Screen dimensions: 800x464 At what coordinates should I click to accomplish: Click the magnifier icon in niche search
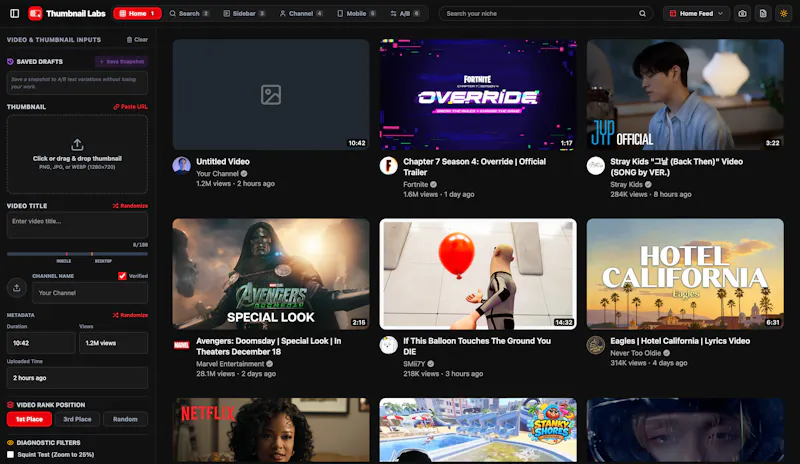(x=642, y=13)
